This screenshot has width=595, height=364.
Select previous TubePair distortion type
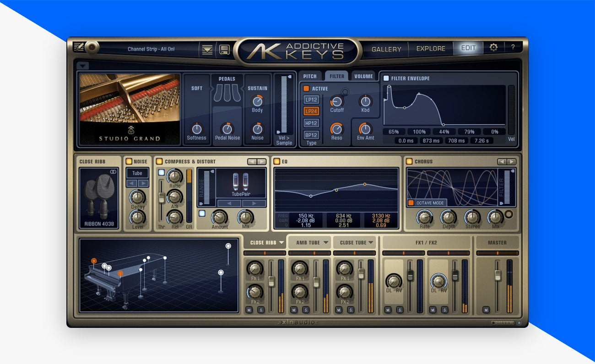point(229,203)
